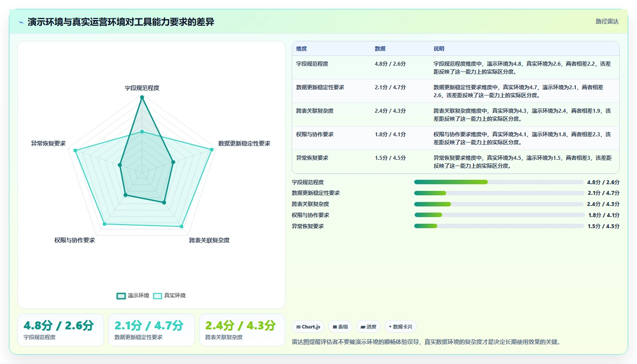Viewport: 637px width, 364px height.
Task: Select the 数据卡片 chip
Action: (x=400, y=327)
